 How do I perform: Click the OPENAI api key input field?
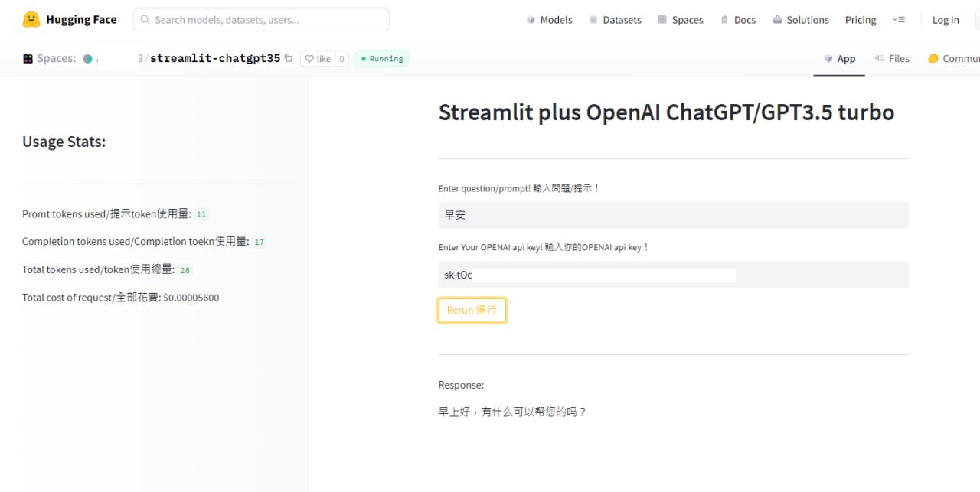[673, 275]
